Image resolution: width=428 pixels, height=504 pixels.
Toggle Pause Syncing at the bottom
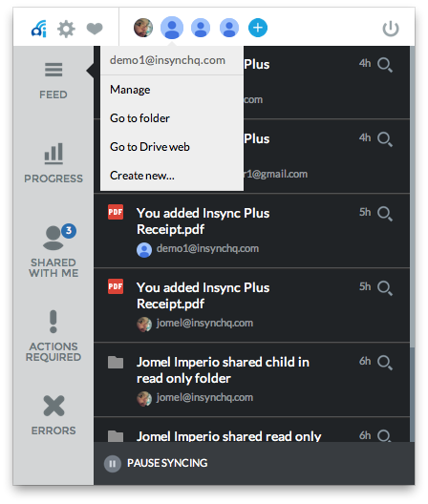click(156, 463)
